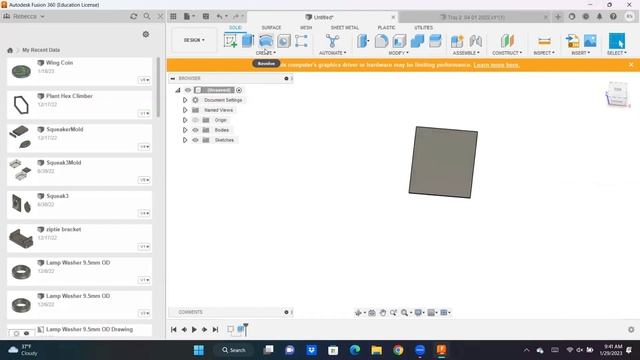Image resolution: width=640 pixels, height=360 pixels.
Task: Dismiss the orange performance warning banner
Action: [631, 65]
